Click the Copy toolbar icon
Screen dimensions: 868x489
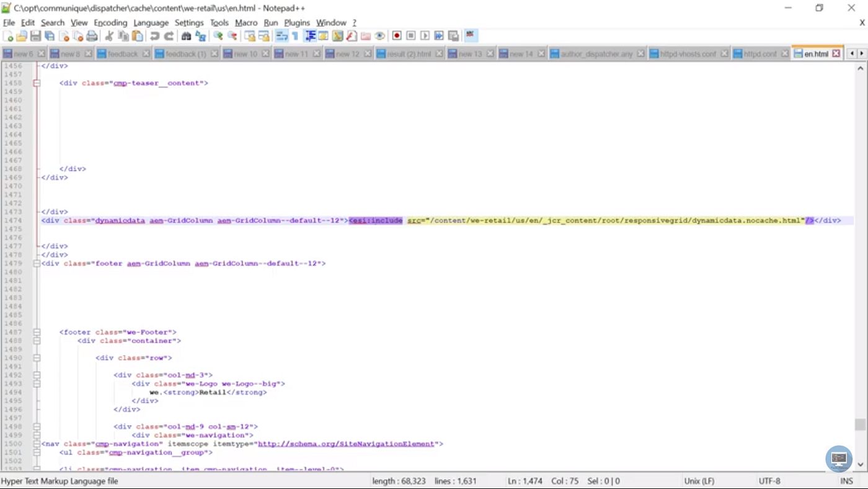[x=123, y=36]
